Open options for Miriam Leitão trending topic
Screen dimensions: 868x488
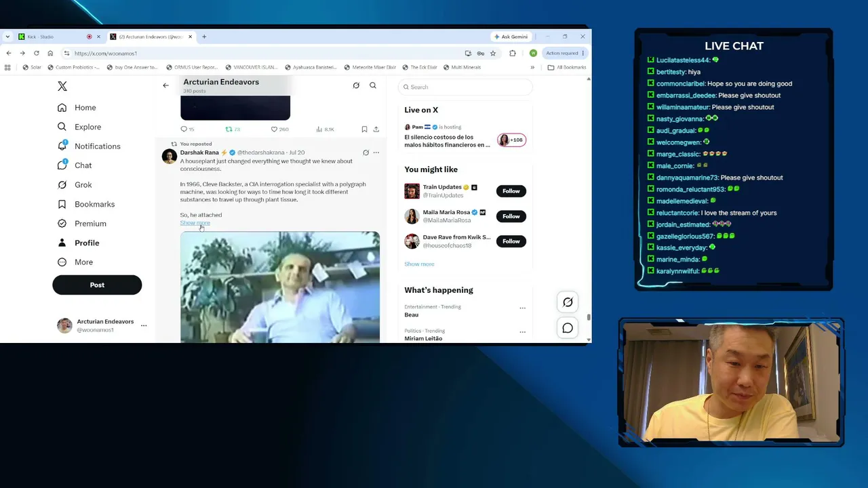[x=522, y=331]
